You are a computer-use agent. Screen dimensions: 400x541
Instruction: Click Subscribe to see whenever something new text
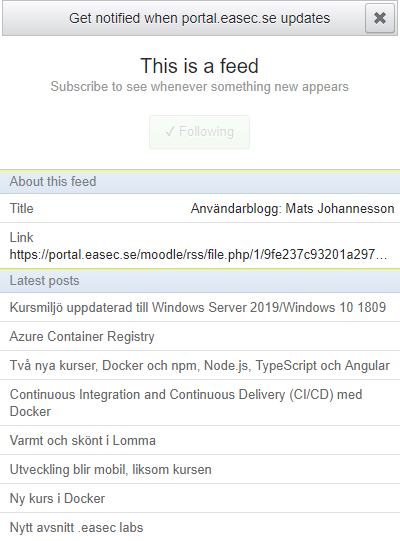pyautogui.click(x=199, y=87)
